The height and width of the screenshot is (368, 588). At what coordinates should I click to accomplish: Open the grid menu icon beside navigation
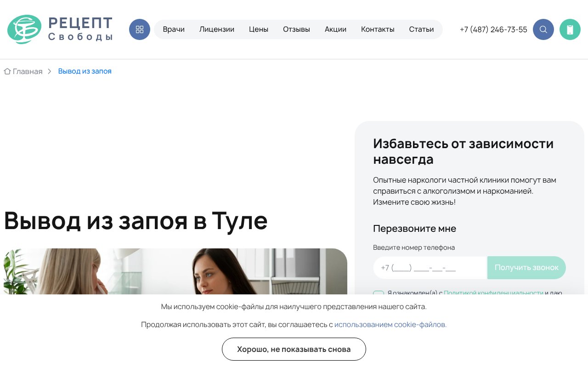(140, 29)
